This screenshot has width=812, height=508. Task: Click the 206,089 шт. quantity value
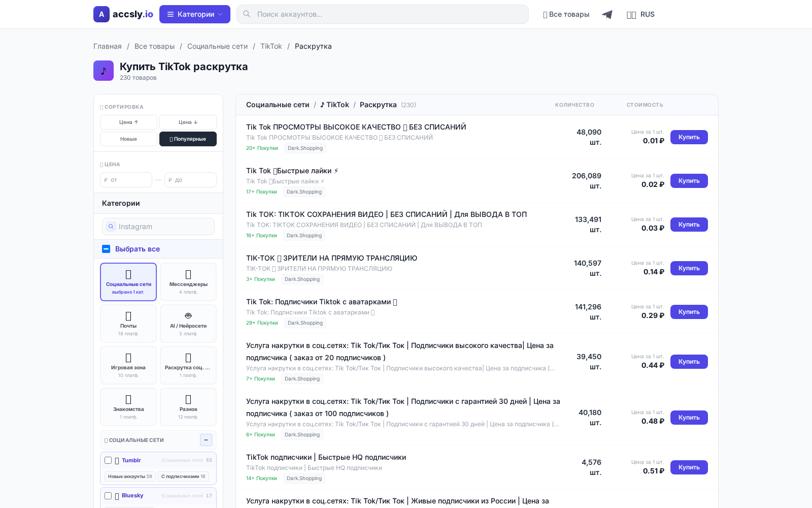[x=587, y=181]
